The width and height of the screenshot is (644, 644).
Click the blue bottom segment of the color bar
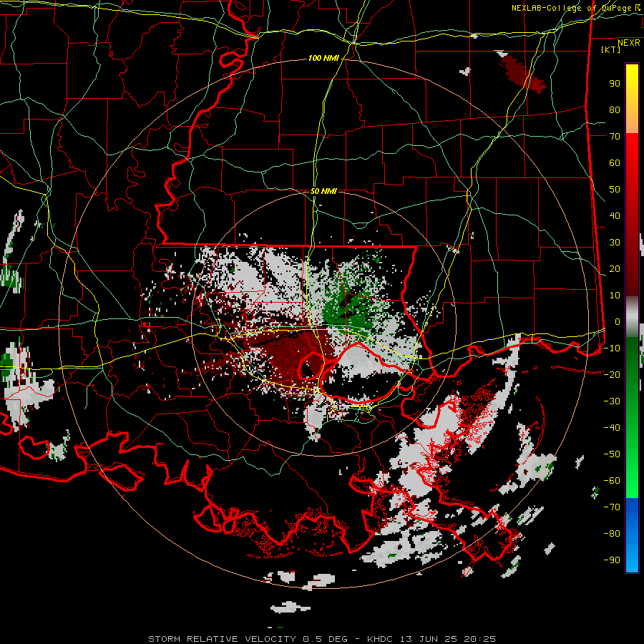click(632, 535)
